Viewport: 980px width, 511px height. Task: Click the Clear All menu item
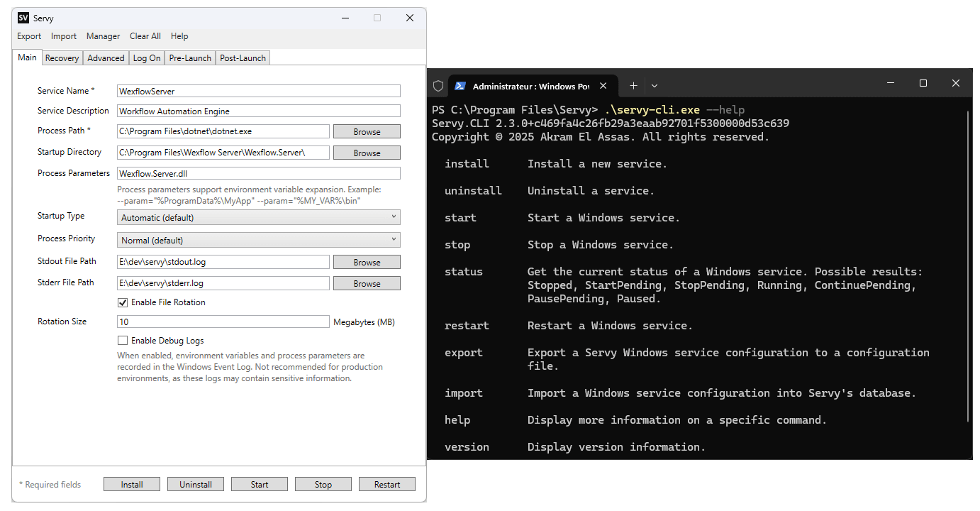(145, 35)
